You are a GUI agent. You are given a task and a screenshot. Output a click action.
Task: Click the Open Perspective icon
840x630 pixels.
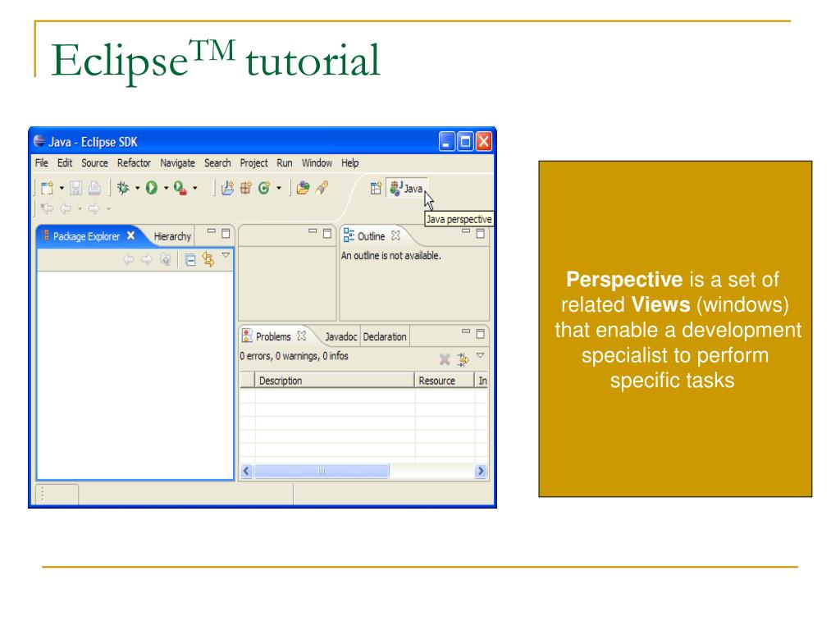coord(376,188)
